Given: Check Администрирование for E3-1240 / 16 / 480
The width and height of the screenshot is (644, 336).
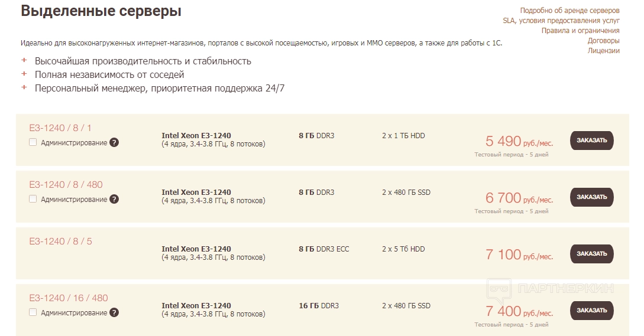Looking at the screenshot, I should [x=33, y=312].
